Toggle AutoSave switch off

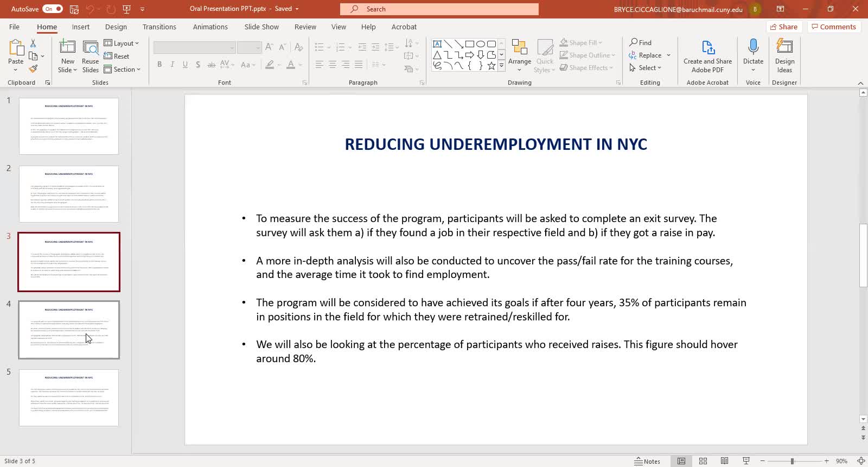(53, 9)
